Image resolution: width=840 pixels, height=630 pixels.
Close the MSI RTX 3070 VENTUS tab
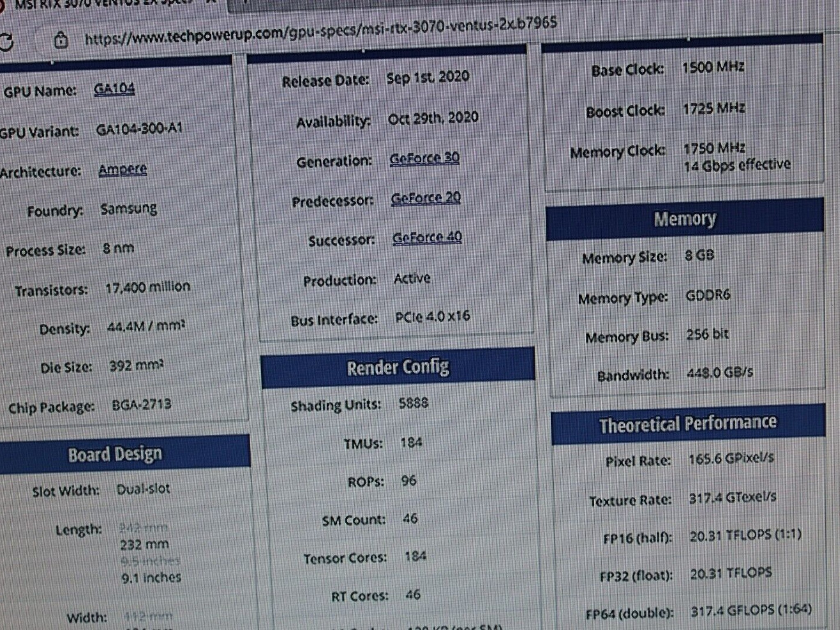tap(211, 2)
